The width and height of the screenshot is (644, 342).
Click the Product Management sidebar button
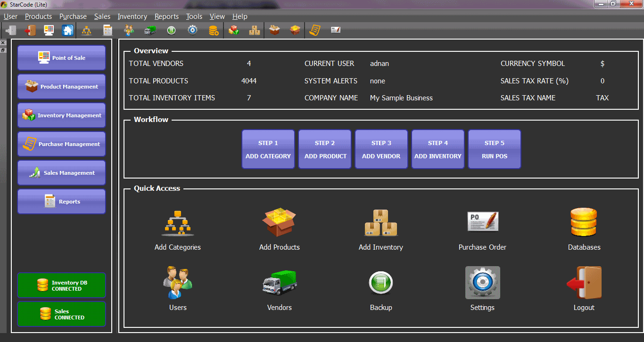(x=62, y=87)
